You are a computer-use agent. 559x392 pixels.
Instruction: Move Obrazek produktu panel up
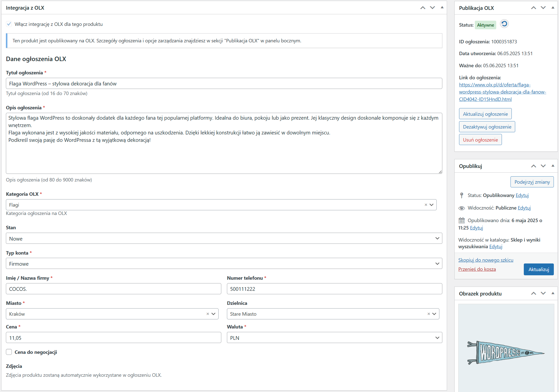click(533, 294)
